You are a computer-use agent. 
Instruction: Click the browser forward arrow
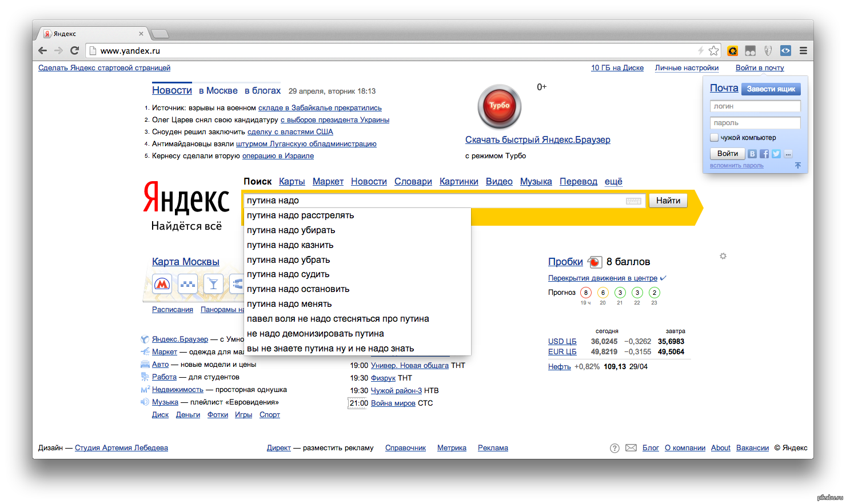point(58,50)
